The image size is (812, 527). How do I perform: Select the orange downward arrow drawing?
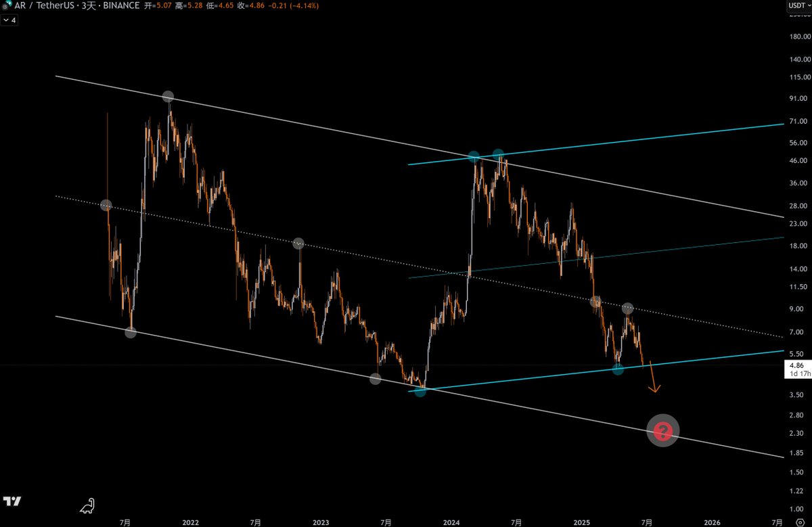point(653,377)
